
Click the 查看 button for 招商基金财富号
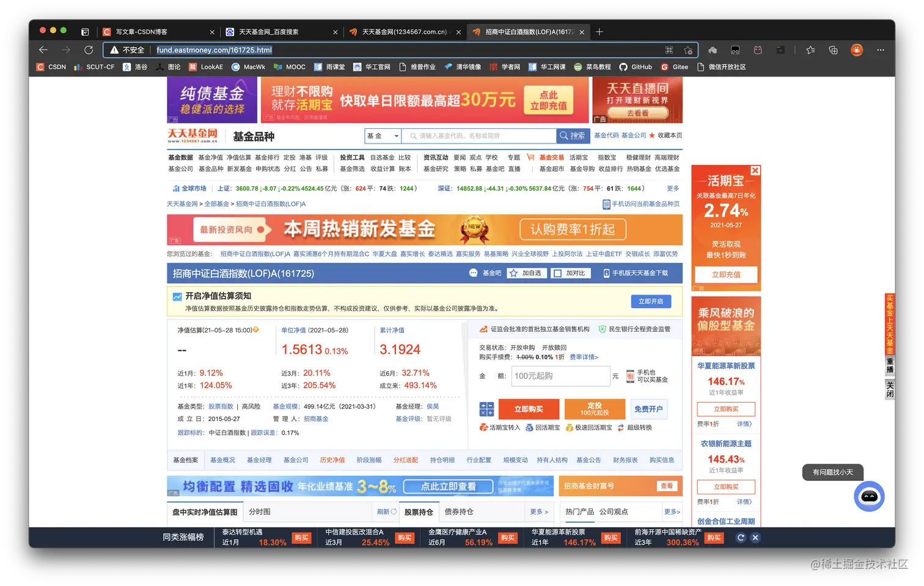click(667, 486)
